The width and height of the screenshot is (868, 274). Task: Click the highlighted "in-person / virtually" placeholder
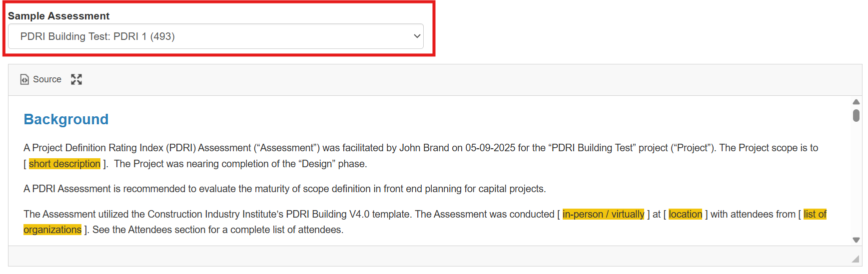603,214
